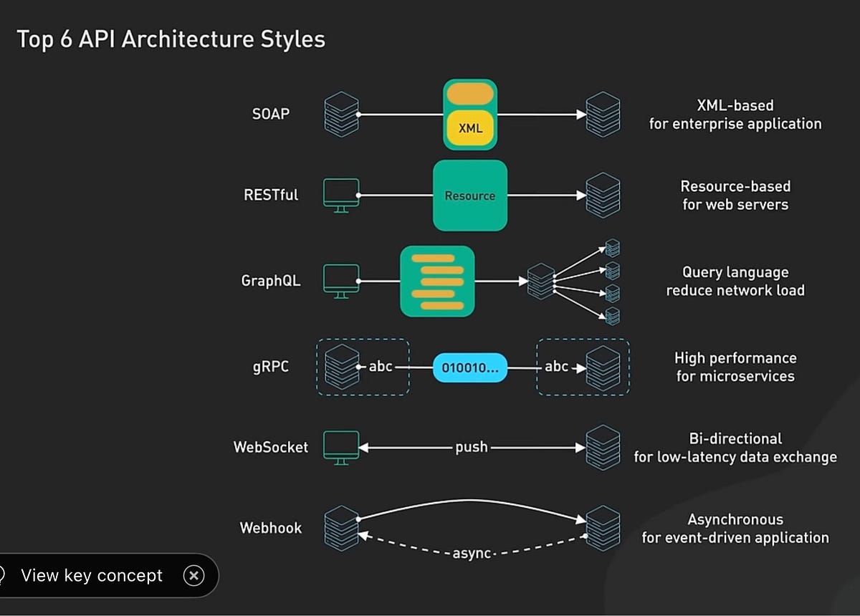The height and width of the screenshot is (616, 860).
Task: Click the server icon beside Webhook label
Action: click(341, 528)
